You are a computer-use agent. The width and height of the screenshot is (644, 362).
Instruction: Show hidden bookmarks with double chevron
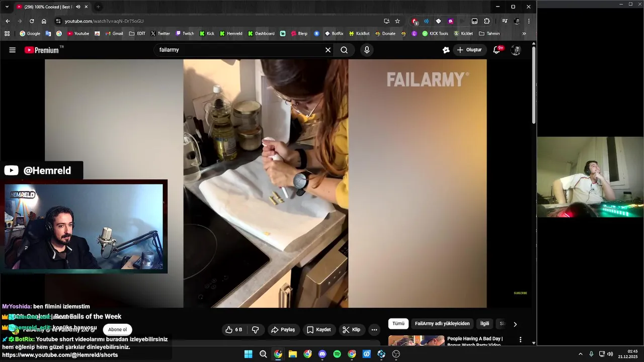[x=524, y=34]
